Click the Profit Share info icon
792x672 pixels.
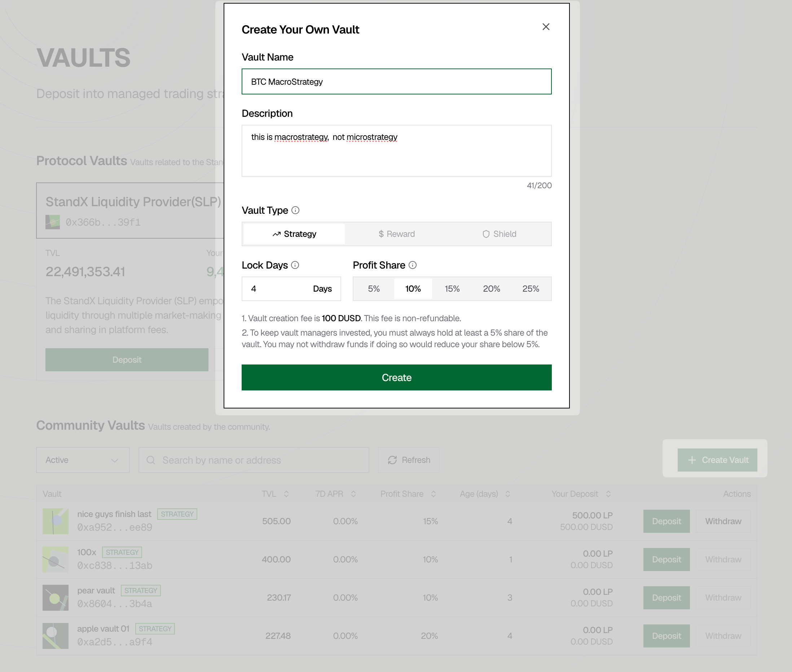[412, 265]
